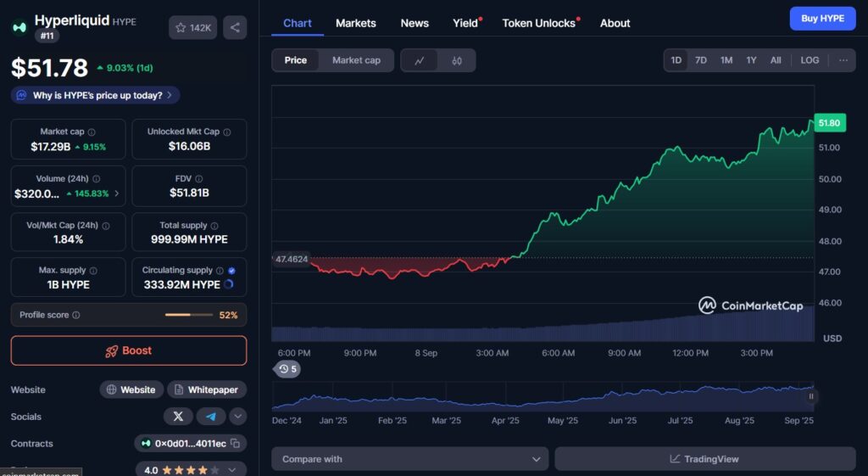Click Max. supply info icon

tap(93, 271)
